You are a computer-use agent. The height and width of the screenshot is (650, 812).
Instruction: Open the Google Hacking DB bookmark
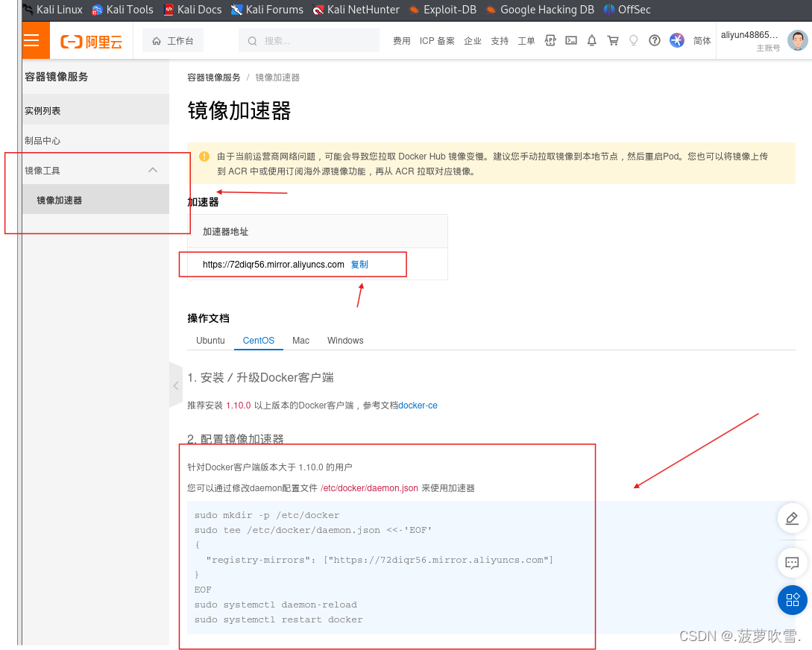[x=540, y=9]
